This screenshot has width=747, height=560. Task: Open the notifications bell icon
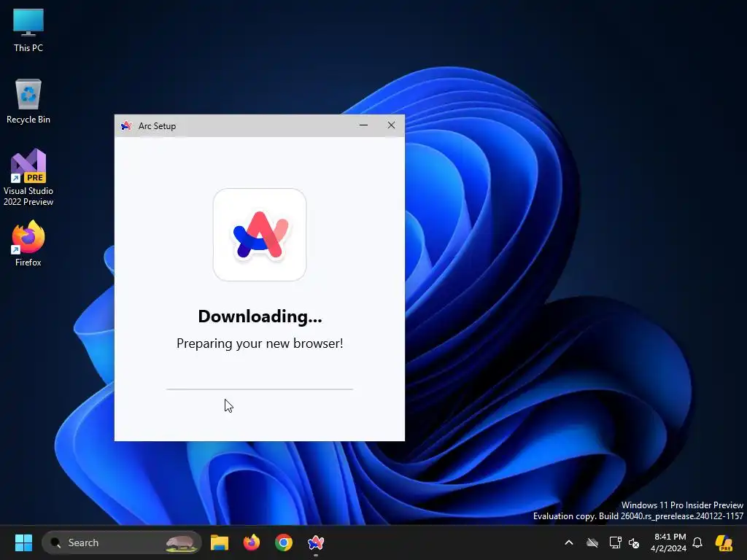coord(697,542)
